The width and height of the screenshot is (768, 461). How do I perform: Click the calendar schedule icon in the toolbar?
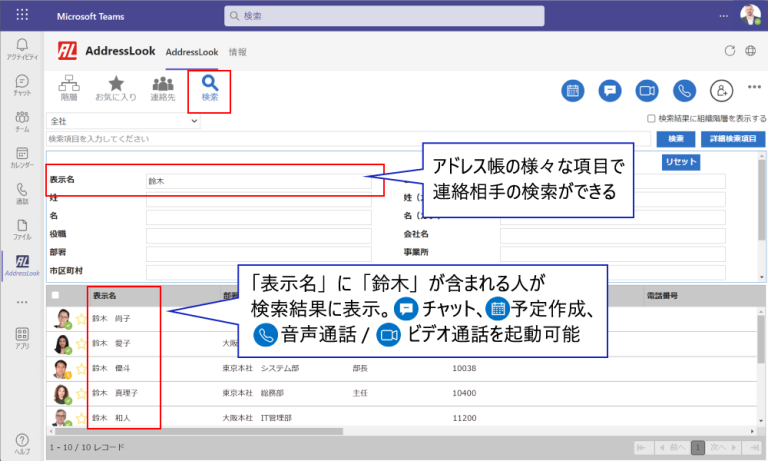tap(574, 90)
